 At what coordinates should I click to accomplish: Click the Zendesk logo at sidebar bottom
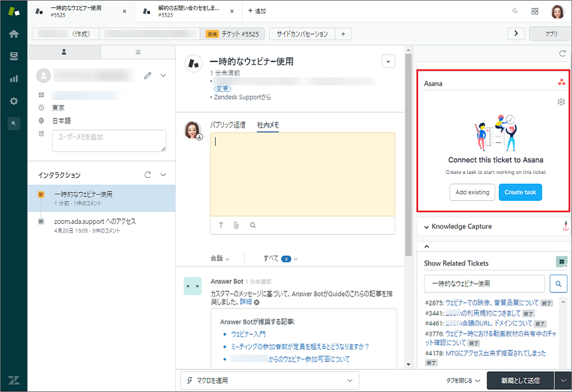(x=14, y=380)
